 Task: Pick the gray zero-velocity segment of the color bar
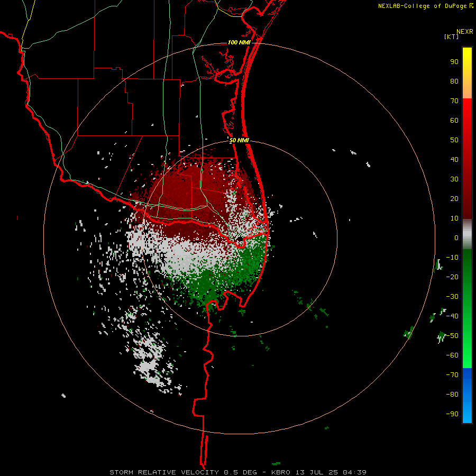click(x=467, y=234)
